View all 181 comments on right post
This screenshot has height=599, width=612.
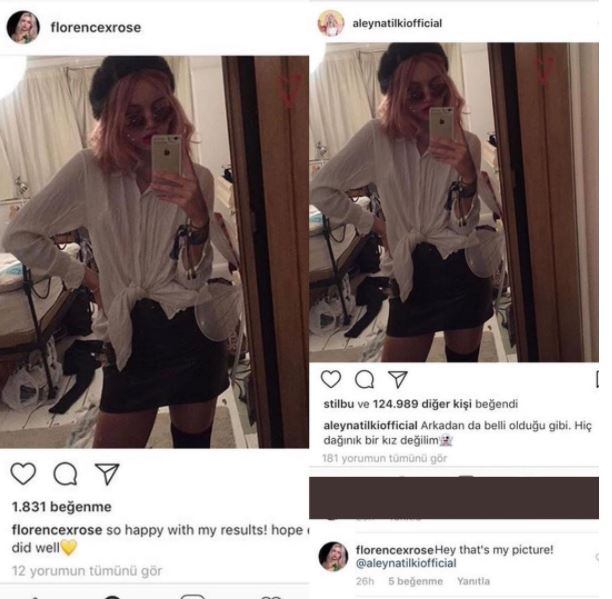[384, 458]
